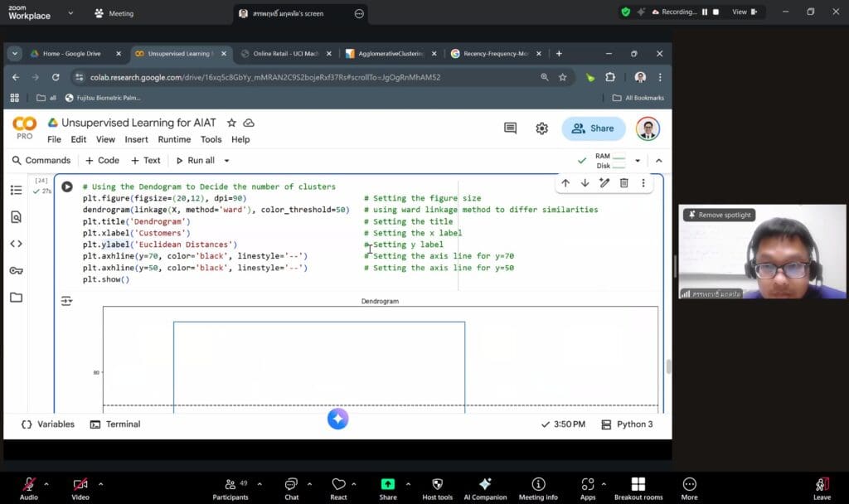Open Find and replace in the Colab sidebar
Image resolution: width=849 pixels, height=504 pixels.
point(16,218)
